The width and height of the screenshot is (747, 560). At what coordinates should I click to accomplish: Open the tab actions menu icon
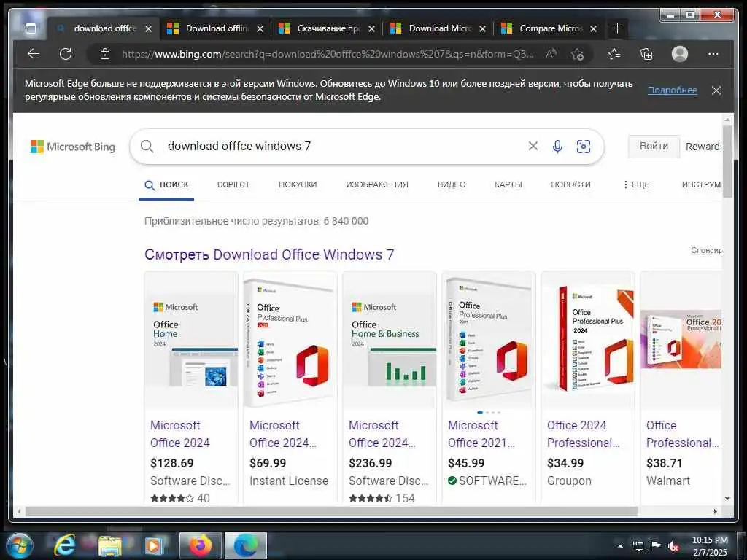pos(31,29)
